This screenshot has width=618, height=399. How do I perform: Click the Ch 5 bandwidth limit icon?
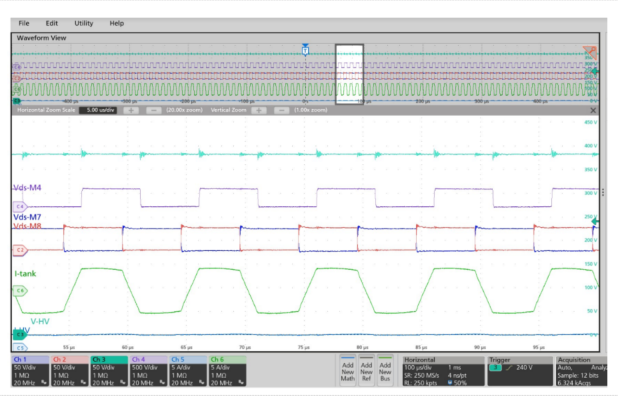click(x=201, y=382)
